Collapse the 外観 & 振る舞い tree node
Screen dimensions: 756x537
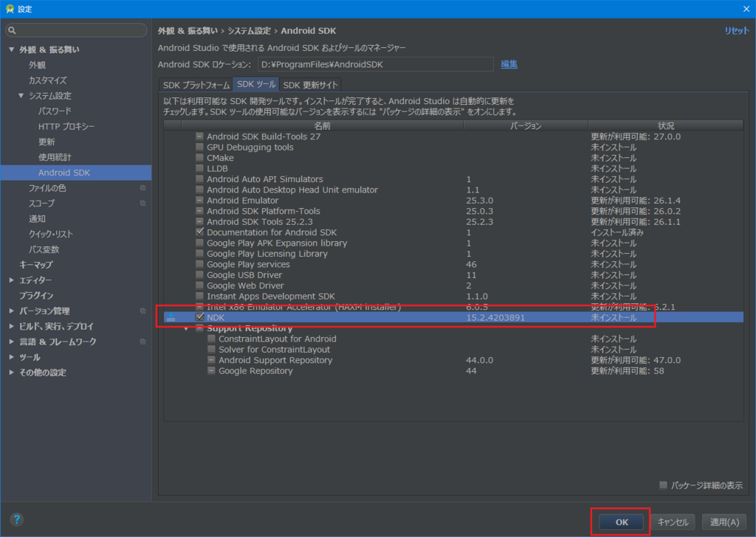12,49
